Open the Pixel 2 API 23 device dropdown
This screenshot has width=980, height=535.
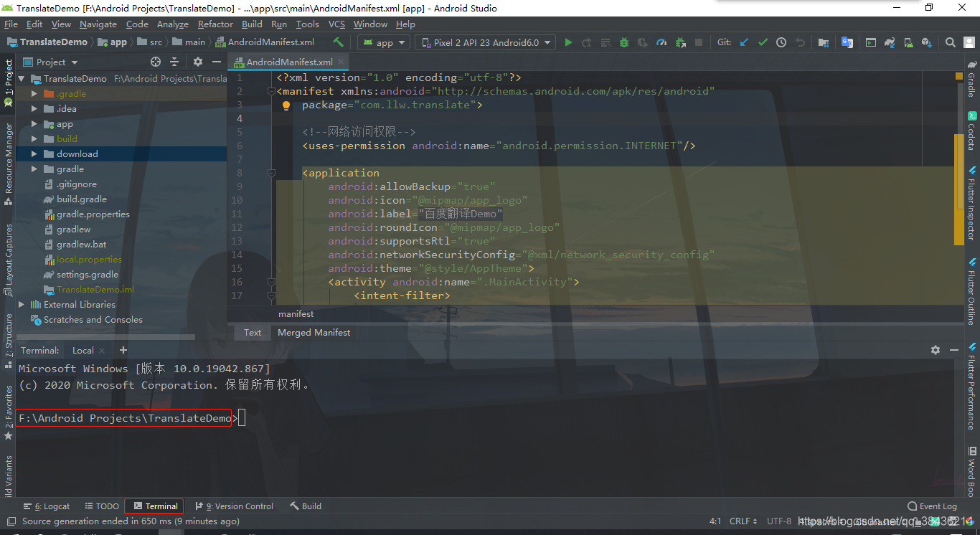coord(486,42)
